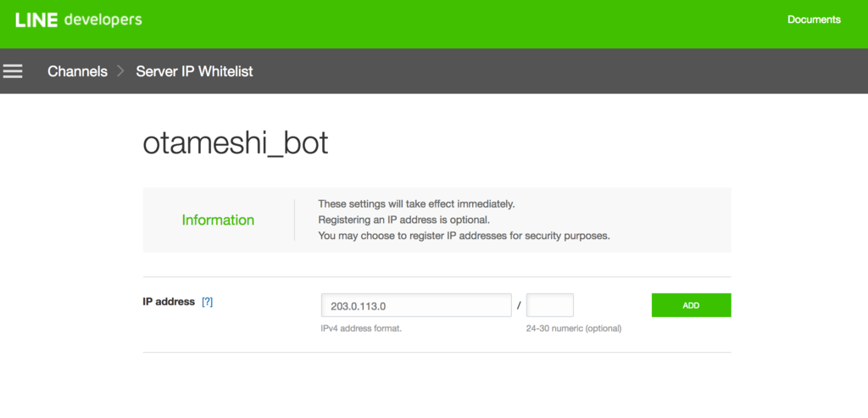
Task: Click 'These settings will take effect immediately.' text
Action: click(x=416, y=203)
